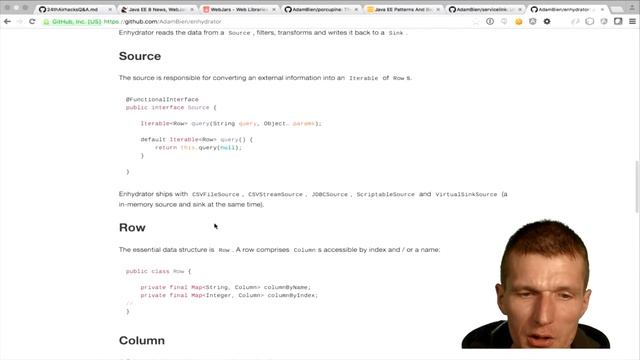Click the presenter webcam video overlay
Image resolution: width=640 pixels, height=360 pixels.
pos(536,284)
